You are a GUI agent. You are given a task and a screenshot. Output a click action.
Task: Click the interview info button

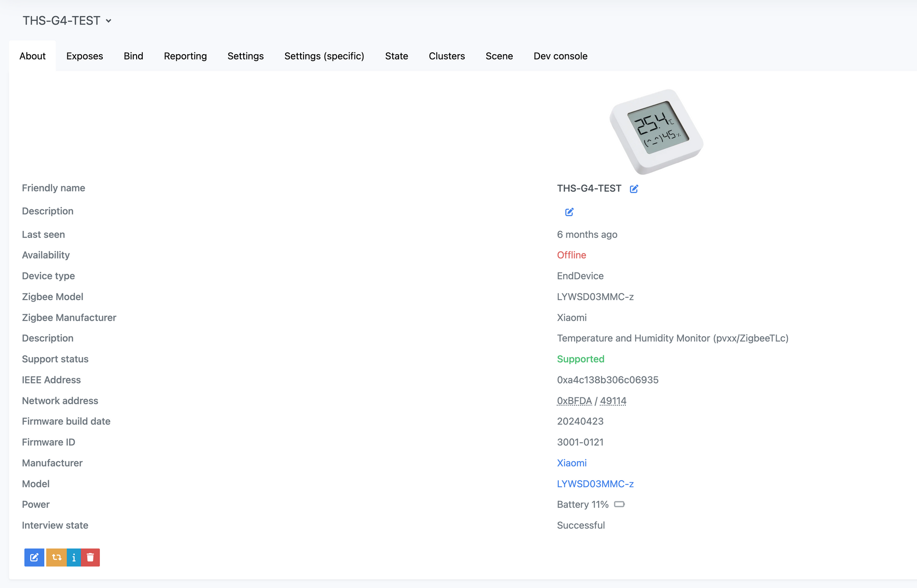(74, 557)
